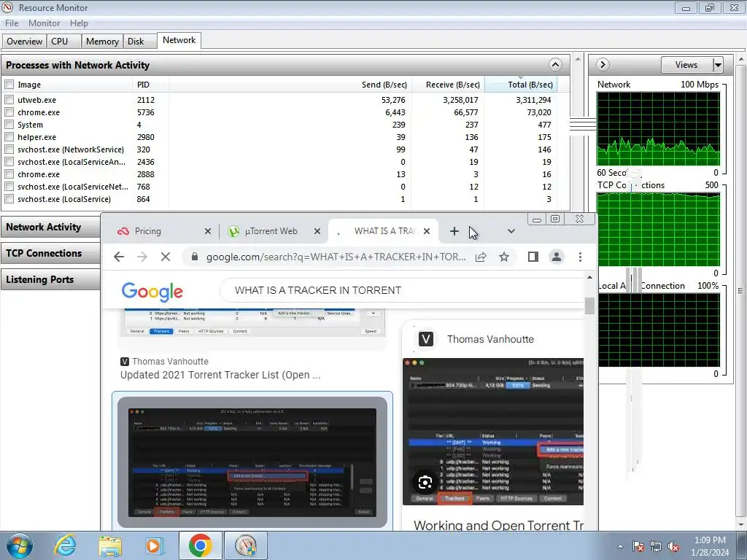Click the muted volume tray icon
The image size is (747, 560).
tap(673, 547)
